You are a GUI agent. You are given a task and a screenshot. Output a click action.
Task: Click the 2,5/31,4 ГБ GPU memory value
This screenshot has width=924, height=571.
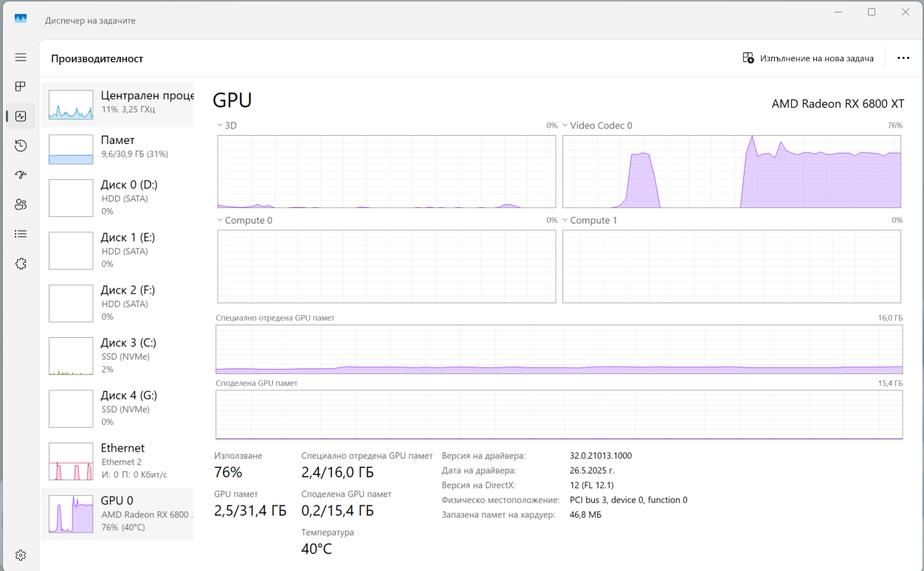[x=250, y=511]
